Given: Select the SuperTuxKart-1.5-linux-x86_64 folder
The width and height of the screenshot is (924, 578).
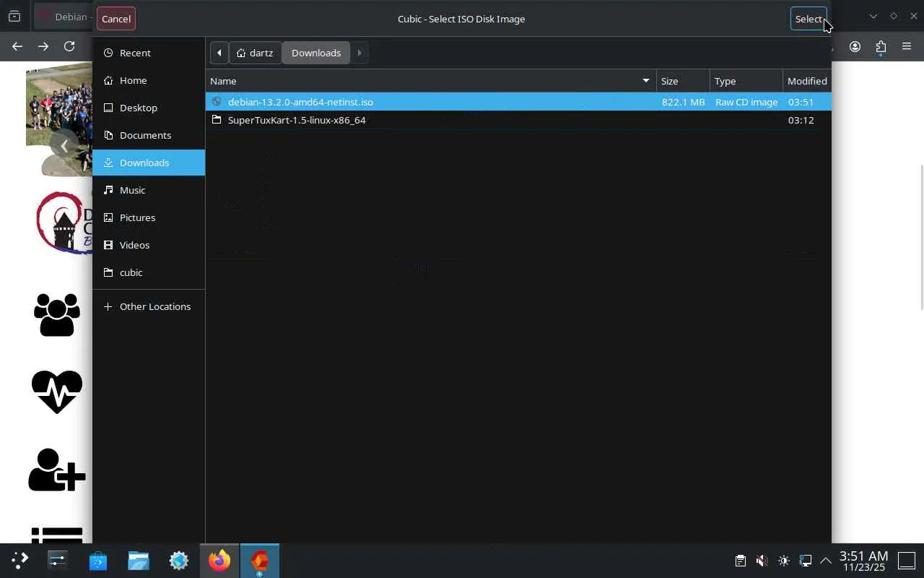Looking at the screenshot, I should coord(518,120).
